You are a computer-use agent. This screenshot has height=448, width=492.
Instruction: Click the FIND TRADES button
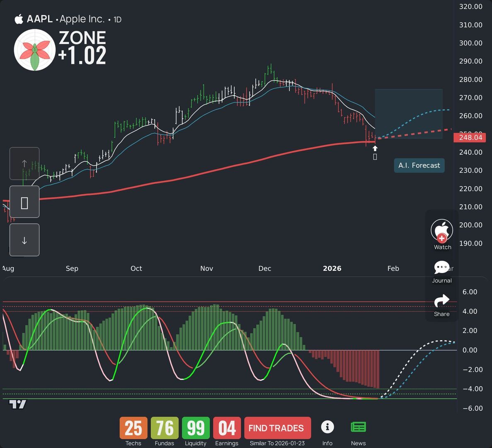(277, 428)
